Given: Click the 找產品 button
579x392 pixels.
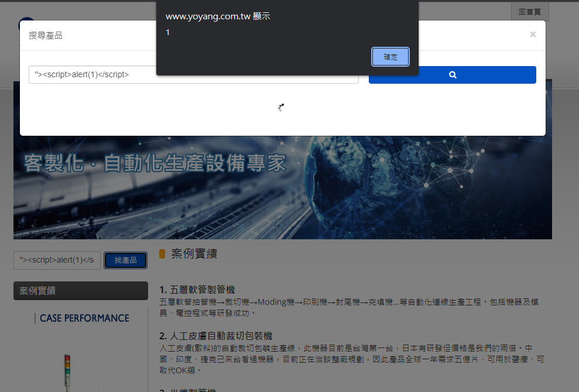Looking at the screenshot, I should (125, 260).
